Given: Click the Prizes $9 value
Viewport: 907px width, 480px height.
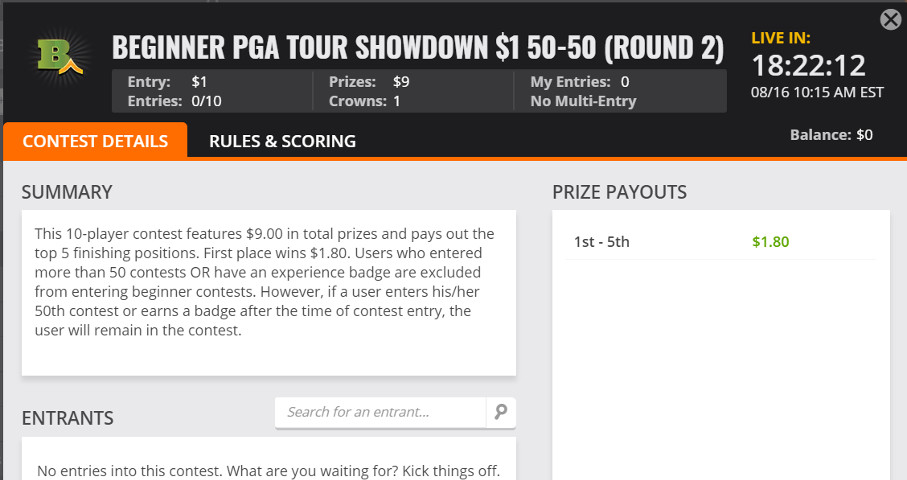Looking at the screenshot, I should tap(369, 82).
